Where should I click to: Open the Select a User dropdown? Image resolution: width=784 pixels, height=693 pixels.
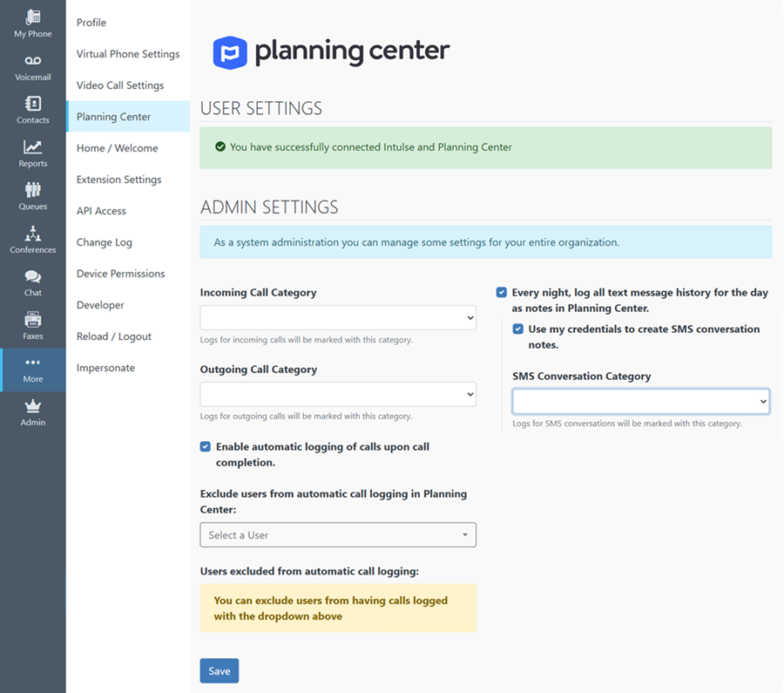(338, 535)
